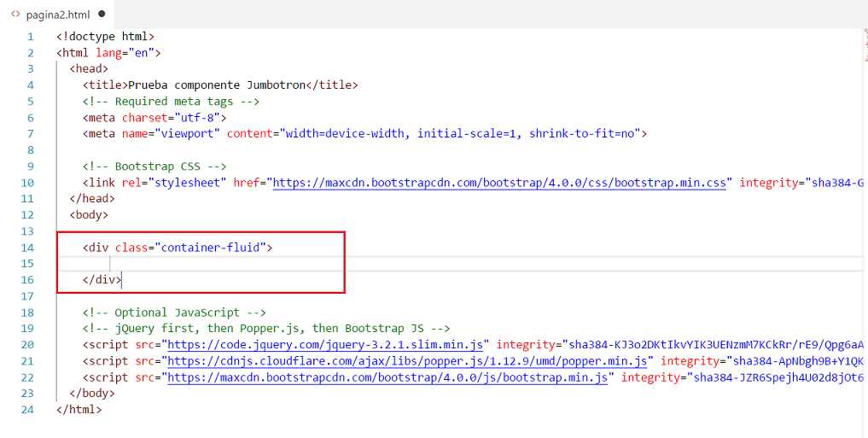Click the "Bootstrap CSS" comment
Viewport: 868px width, 438px height.
click(154, 166)
